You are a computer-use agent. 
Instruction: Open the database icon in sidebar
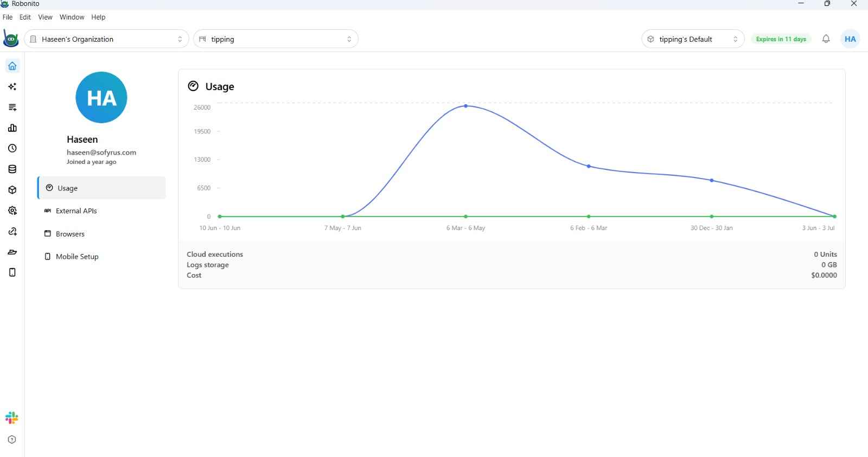pyautogui.click(x=12, y=169)
